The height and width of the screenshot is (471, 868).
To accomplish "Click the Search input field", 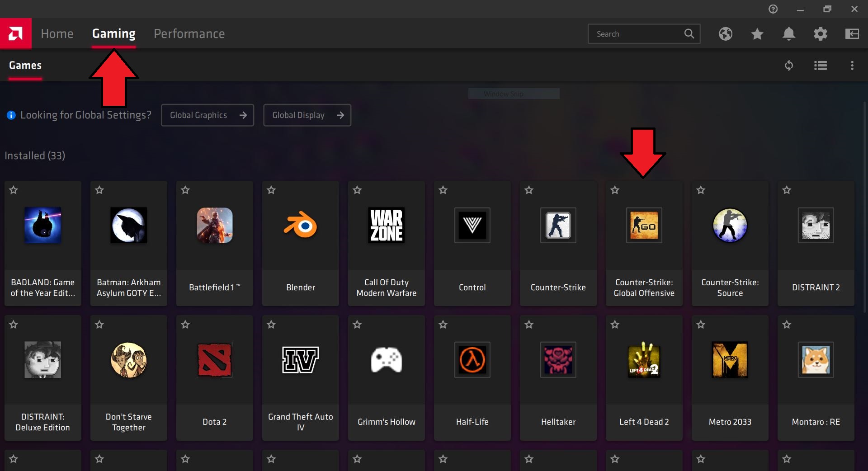I will [644, 34].
